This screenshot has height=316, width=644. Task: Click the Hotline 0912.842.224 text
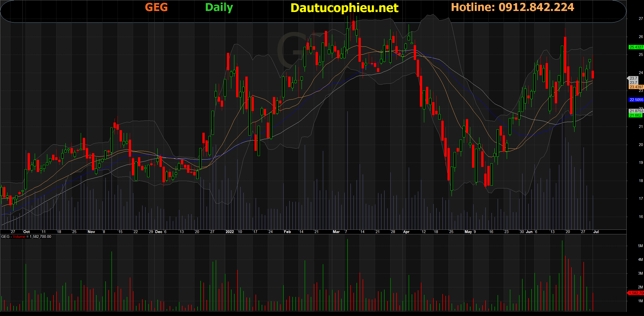point(512,7)
